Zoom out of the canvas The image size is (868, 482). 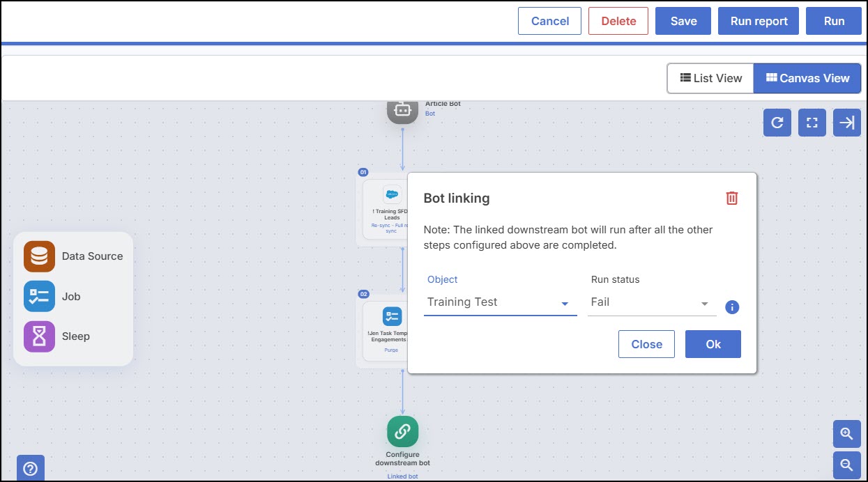[847, 465]
